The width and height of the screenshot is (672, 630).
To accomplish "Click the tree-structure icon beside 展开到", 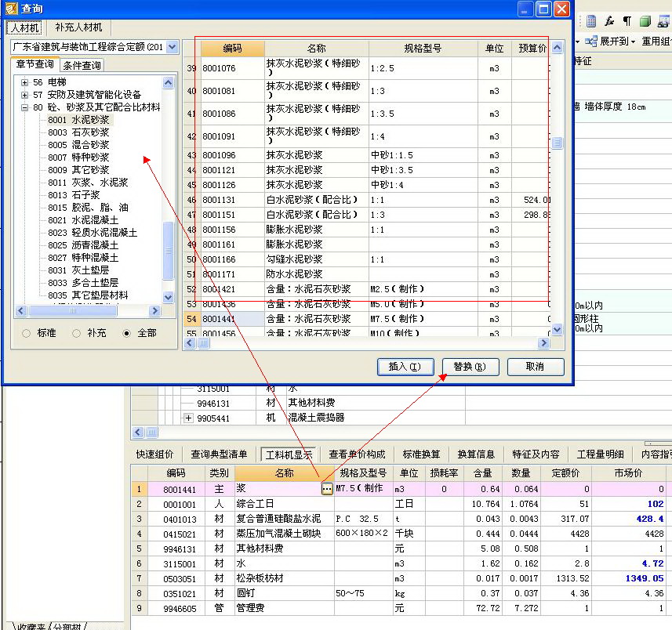I will coord(591,42).
